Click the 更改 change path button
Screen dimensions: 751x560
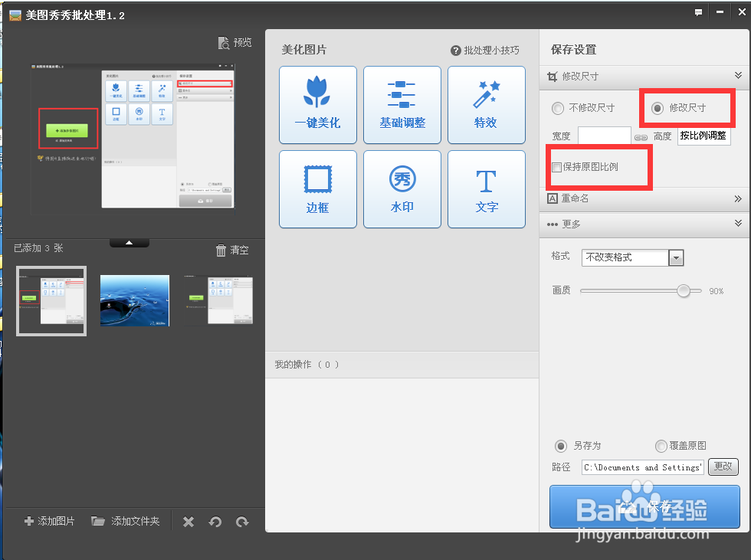723,467
